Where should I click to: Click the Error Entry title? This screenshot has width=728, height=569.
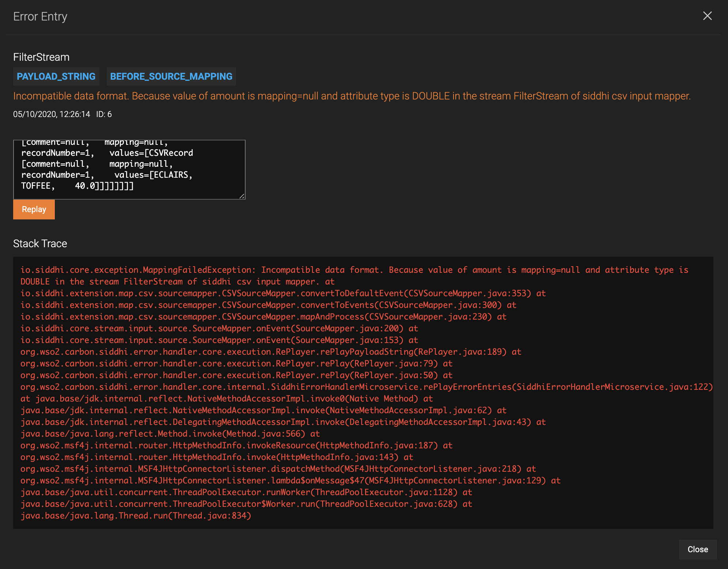click(x=40, y=16)
